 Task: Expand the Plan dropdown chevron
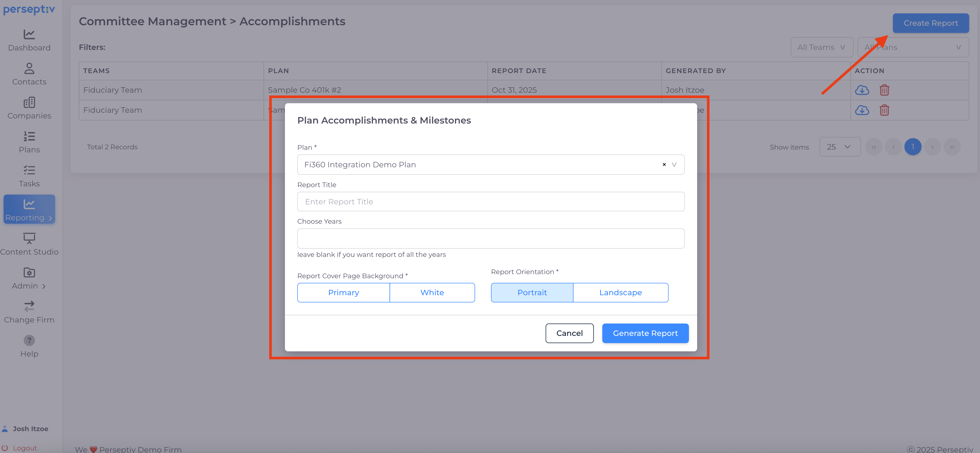pos(674,164)
